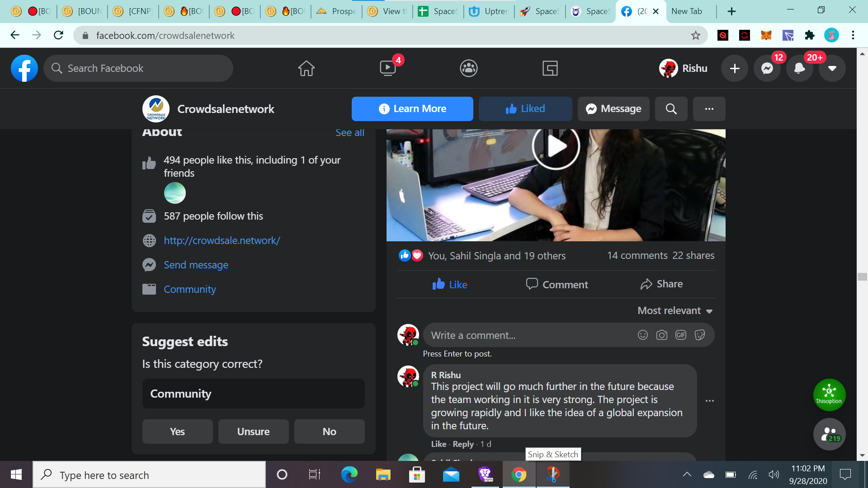
Task: Open the Watch video tab icon
Action: click(388, 68)
